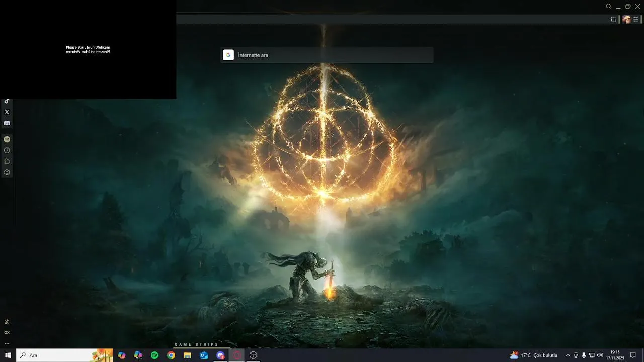Click the Meet Now camera tray icon
The image size is (644, 362).
[x=576, y=355]
